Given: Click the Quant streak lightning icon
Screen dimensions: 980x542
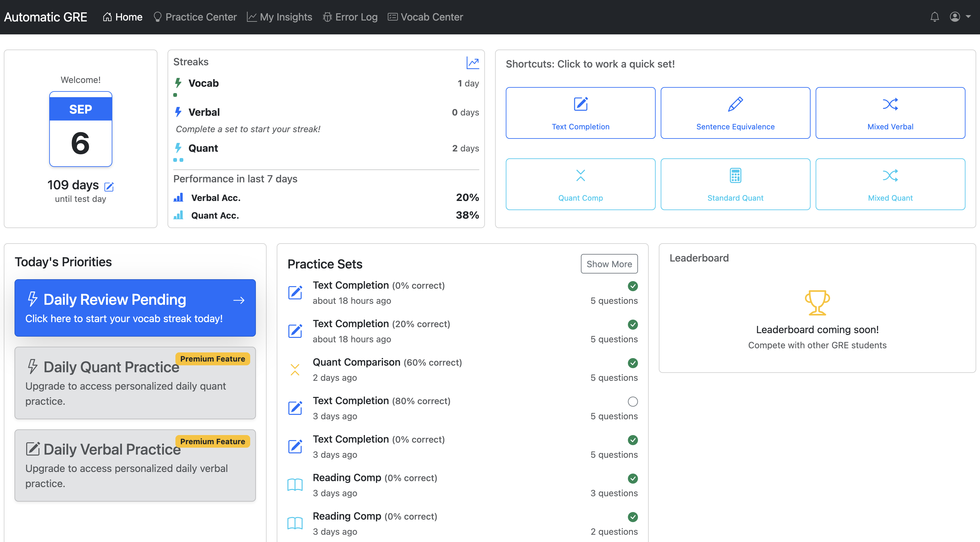Looking at the screenshot, I should (x=178, y=148).
